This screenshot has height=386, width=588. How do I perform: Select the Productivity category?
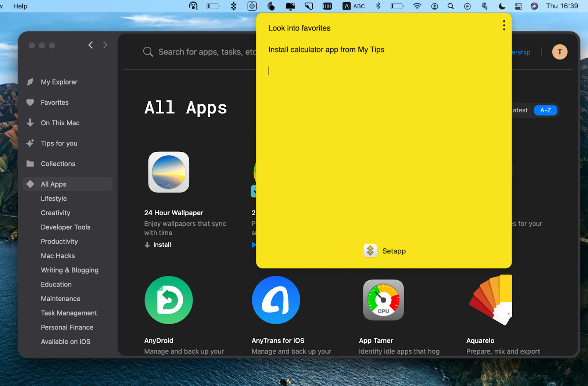59,241
